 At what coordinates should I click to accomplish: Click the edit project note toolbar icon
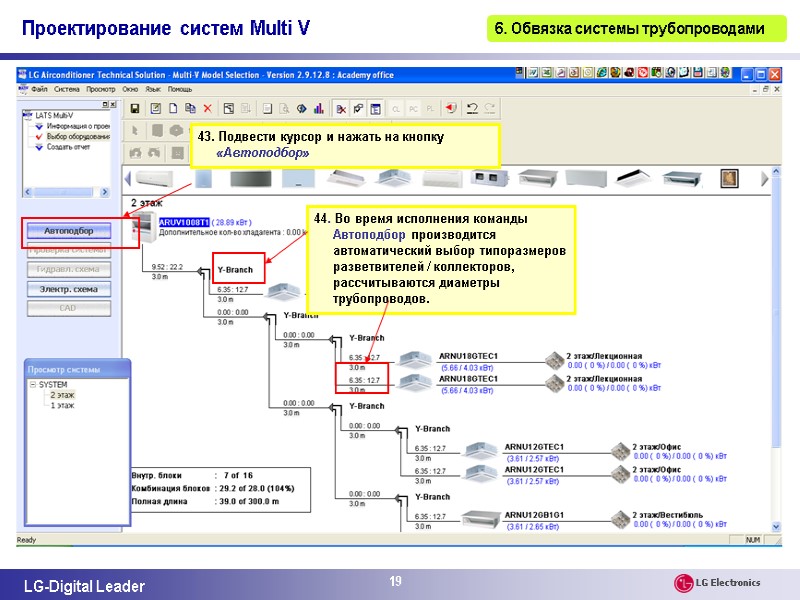click(156, 109)
